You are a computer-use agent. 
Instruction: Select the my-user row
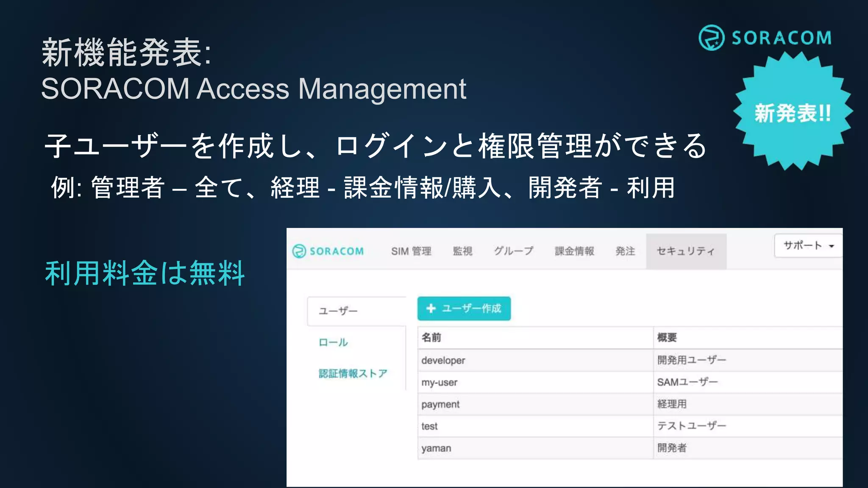point(630,382)
